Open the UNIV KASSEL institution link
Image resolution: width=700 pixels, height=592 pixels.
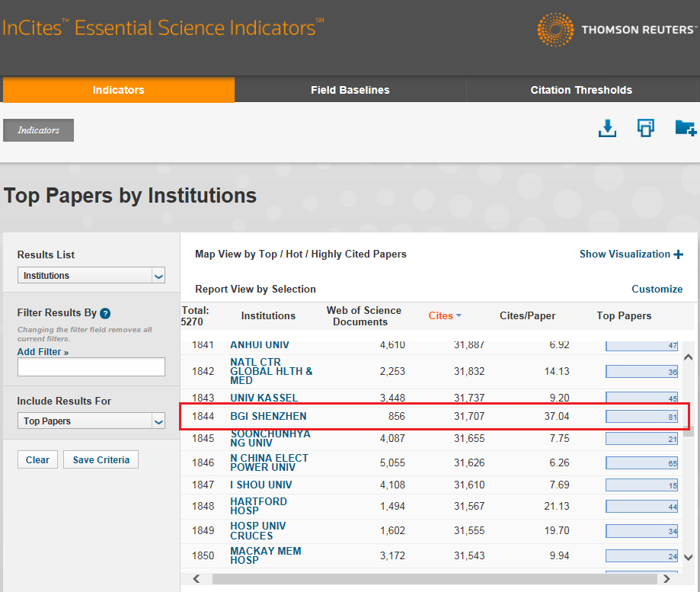click(x=264, y=398)
